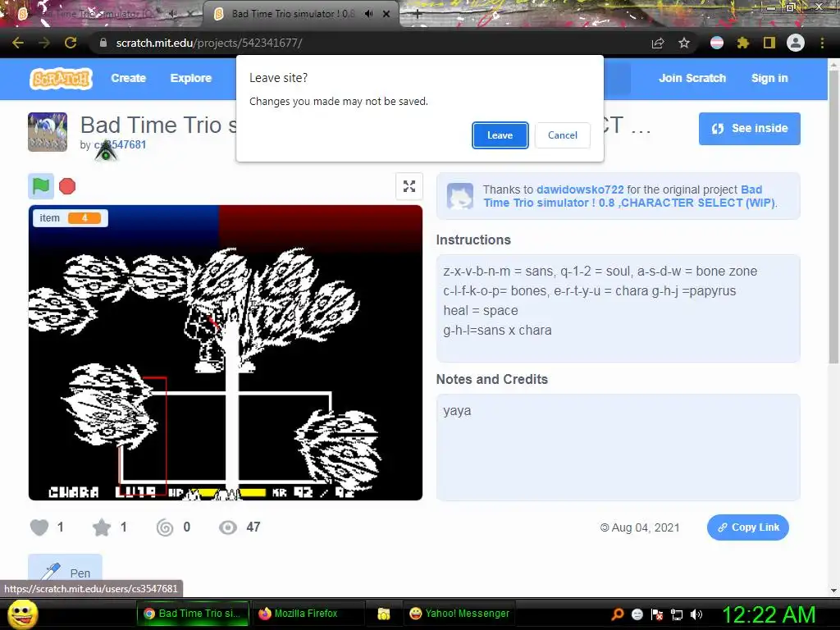840x630 pixels.
Task: Click the volume icon in system tray
Action: pyautogui.click(x=696, y=614)
